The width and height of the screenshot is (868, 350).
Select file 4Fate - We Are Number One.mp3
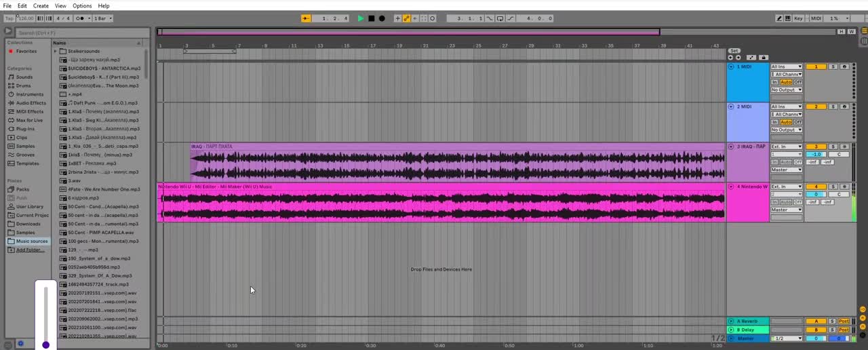pyautogui.click(x=104, y=189)
